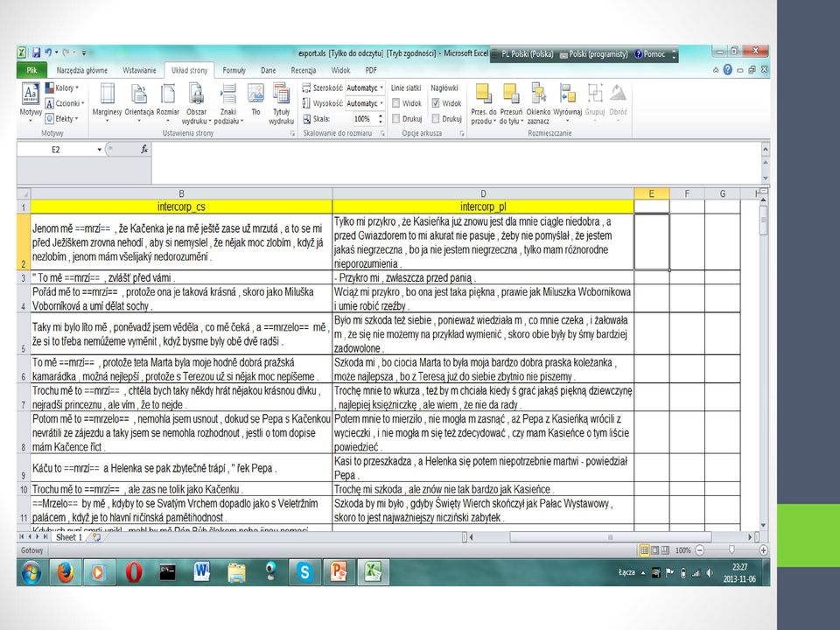Click the fx insert function icon
840x630 pixels.
tap(144, 150)
